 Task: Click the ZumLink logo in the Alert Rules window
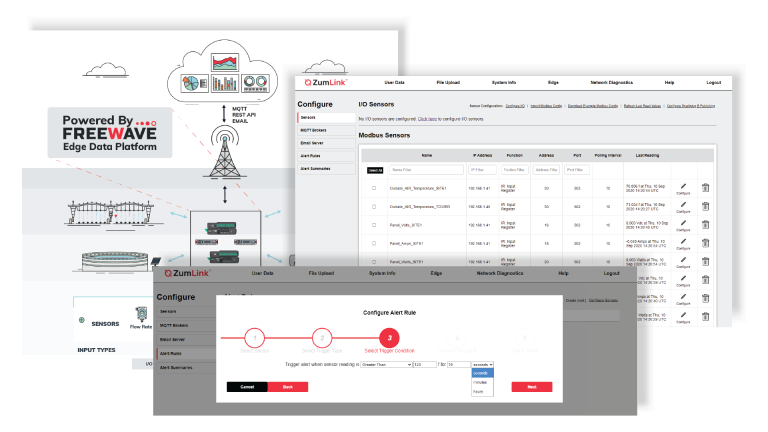[187, 273]
